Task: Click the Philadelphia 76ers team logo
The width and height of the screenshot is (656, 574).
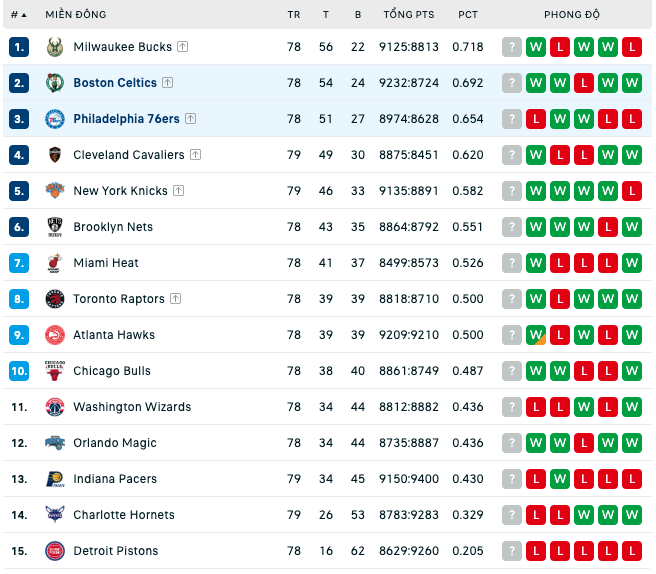Action: 55,119
